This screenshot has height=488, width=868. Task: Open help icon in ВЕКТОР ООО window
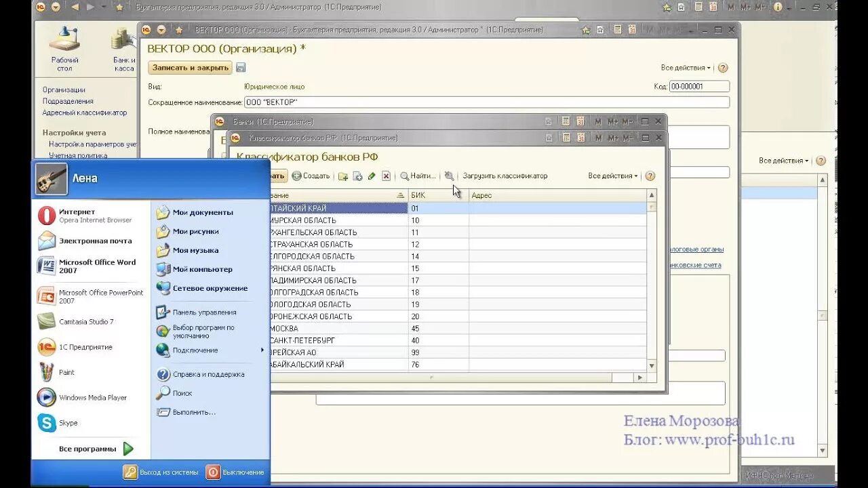tap(723, 68)
